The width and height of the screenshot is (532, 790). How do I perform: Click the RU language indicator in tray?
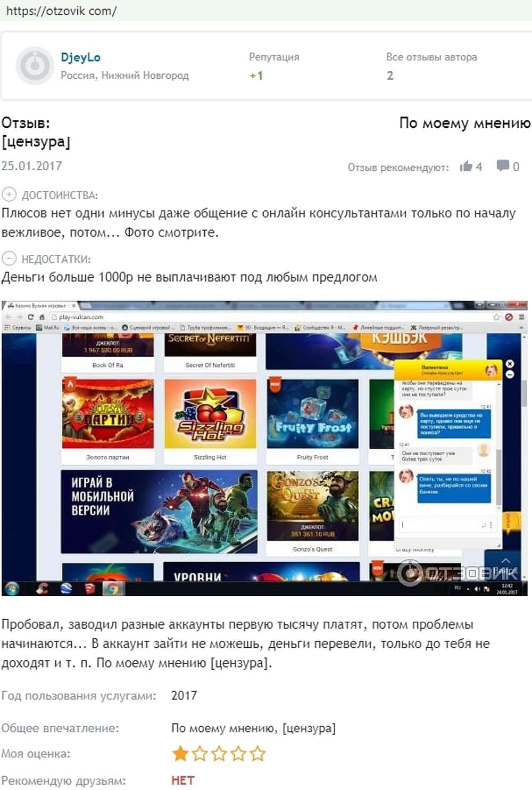[458, 588]
